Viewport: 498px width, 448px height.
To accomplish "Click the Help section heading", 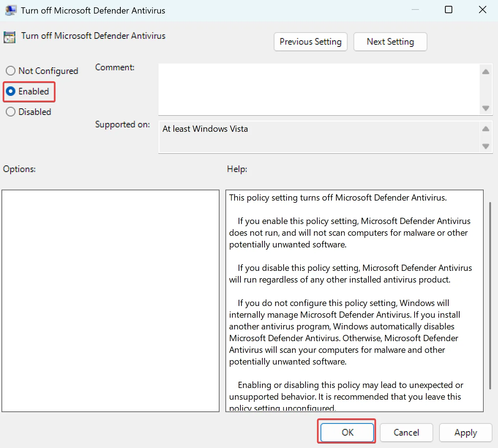I will (x=236, y=169).
